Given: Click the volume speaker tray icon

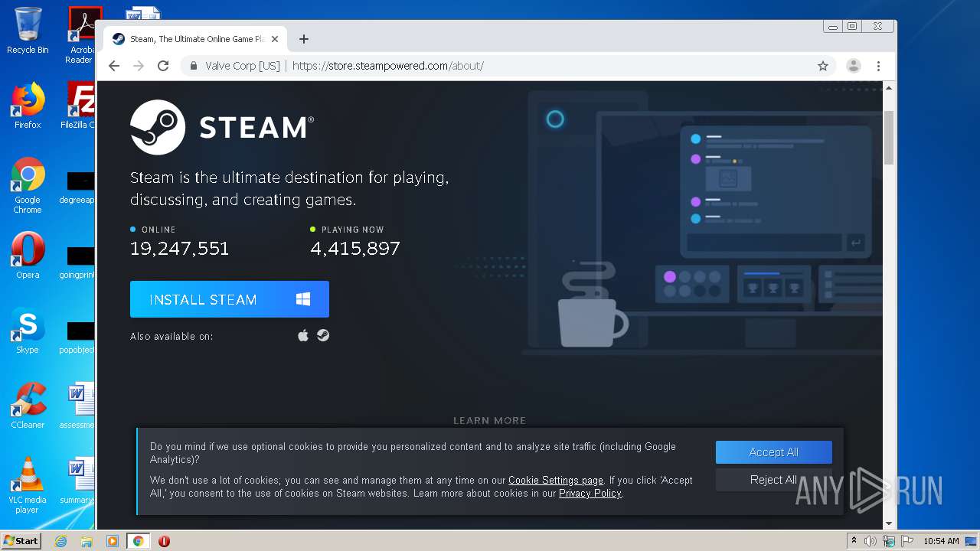Looking at the screenshot, I should pos(871,541).
